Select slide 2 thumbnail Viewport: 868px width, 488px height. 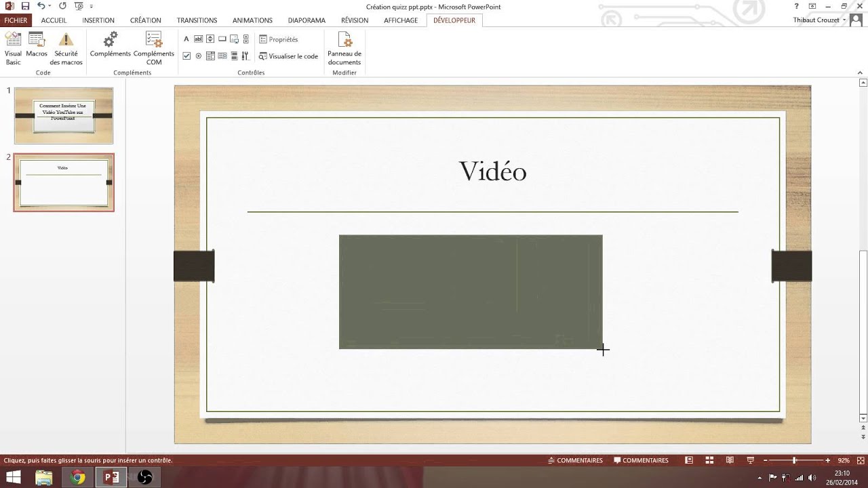64,182
